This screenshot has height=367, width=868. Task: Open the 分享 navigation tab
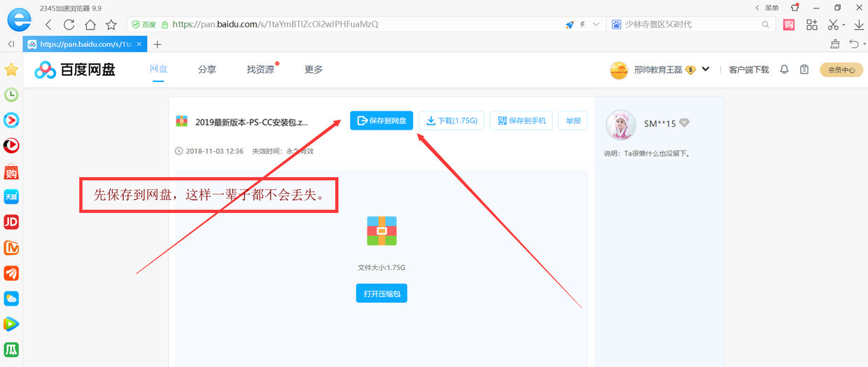(206, 69)
